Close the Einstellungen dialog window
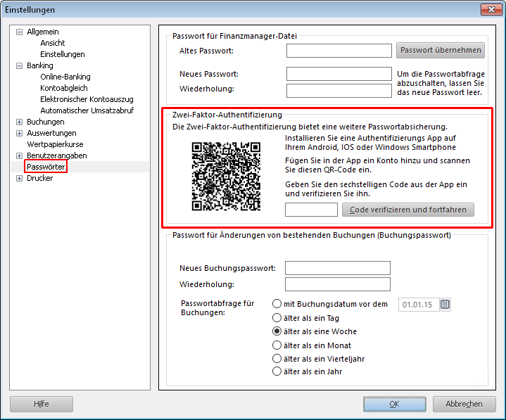Viewport: 506px width, 420px height. (x=490, y=10)
